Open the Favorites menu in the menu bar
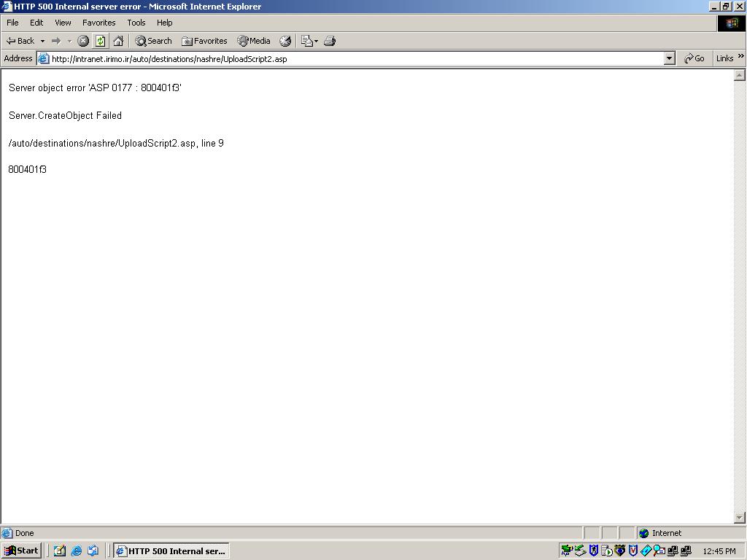Viewport: 747px width, 560px height. [x=98, y=23]
